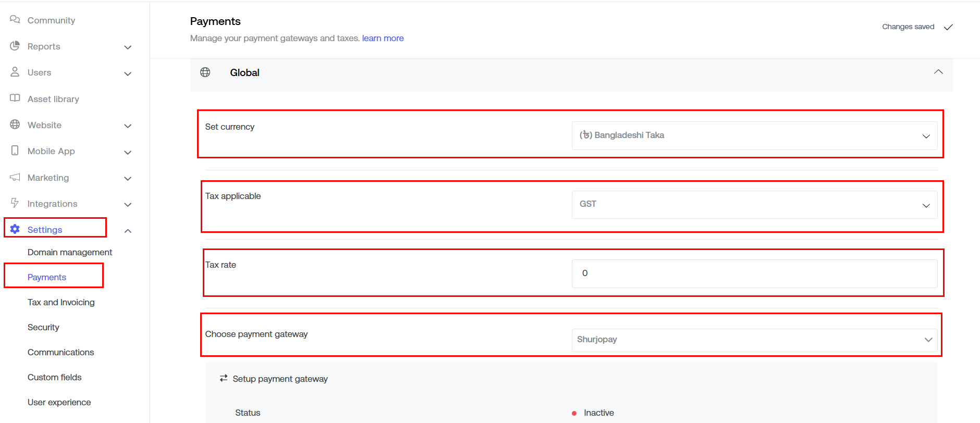The height and width of the screenshot is (423, 980).
Task: Click the Community chat icon in sidebar
Action: 15,20
